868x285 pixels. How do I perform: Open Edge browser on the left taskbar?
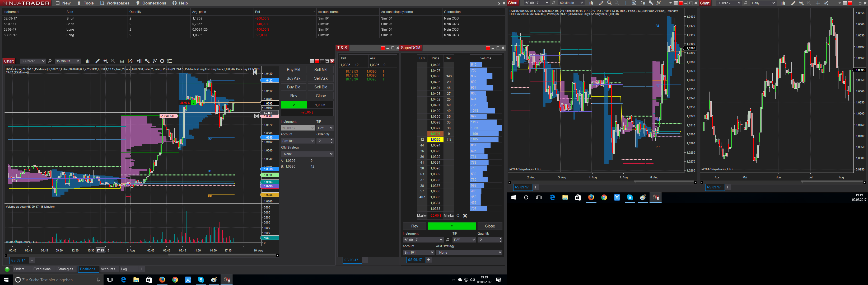point(123,280)
